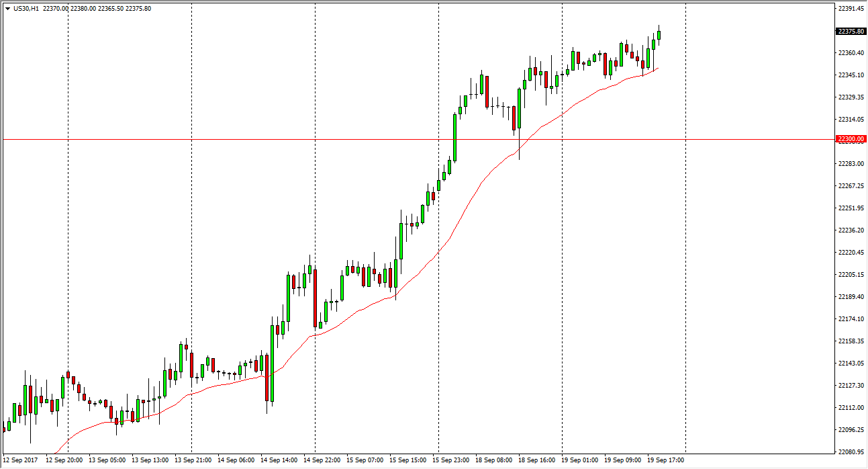Image resolution: width=868 pixels, height=469 pixels.
Task: Click the 12 Sep 2017 date label
Action: [x=19, y=460]
